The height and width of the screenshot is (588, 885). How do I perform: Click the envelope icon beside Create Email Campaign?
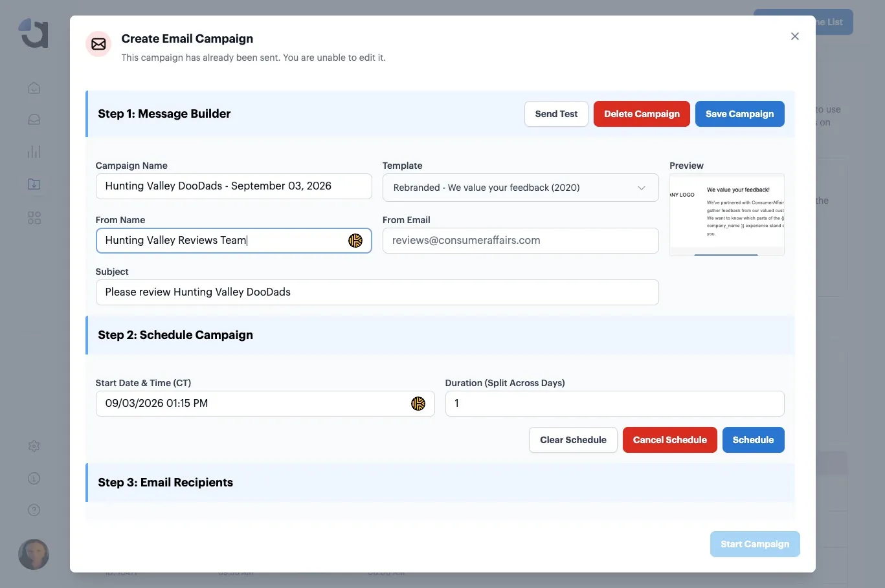[98, 44]
